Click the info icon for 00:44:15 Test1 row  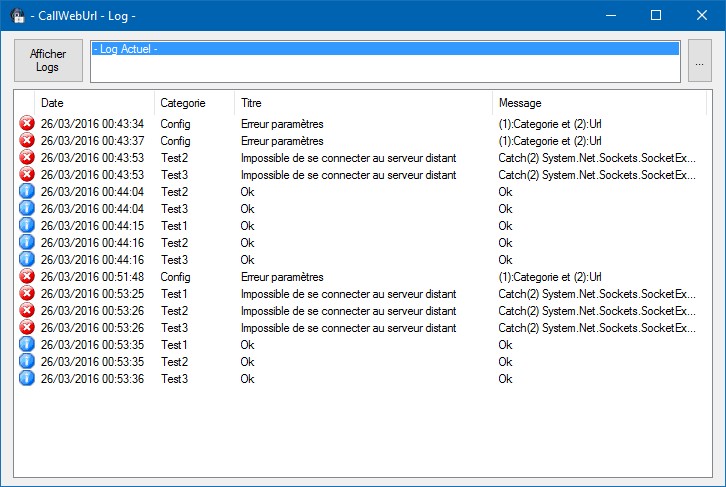coord(27,225)
